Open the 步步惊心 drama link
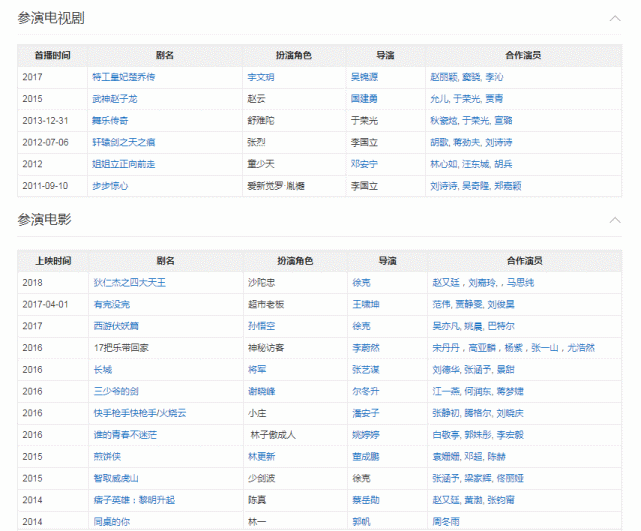 pyautogui.click(x=110, y=186)
